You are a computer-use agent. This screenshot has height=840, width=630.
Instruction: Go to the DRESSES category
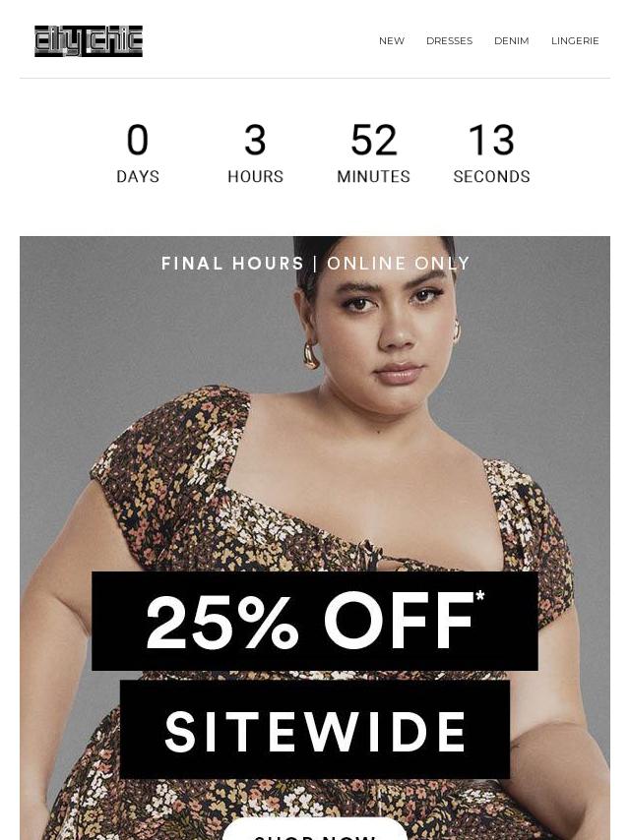449,40
